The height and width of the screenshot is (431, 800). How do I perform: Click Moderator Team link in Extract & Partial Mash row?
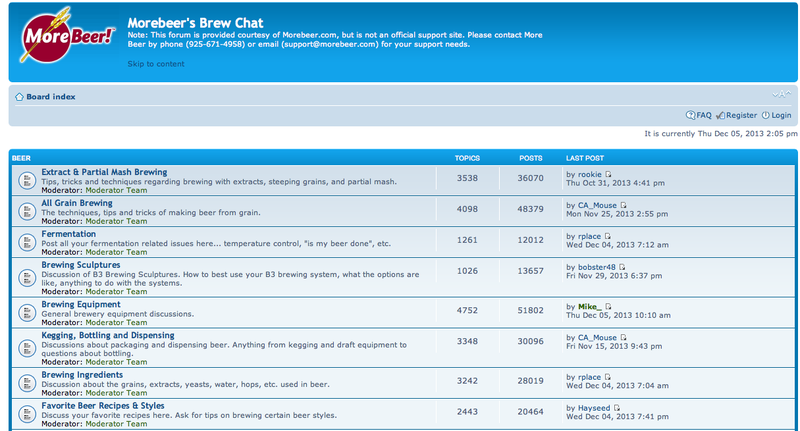(116, 190)
